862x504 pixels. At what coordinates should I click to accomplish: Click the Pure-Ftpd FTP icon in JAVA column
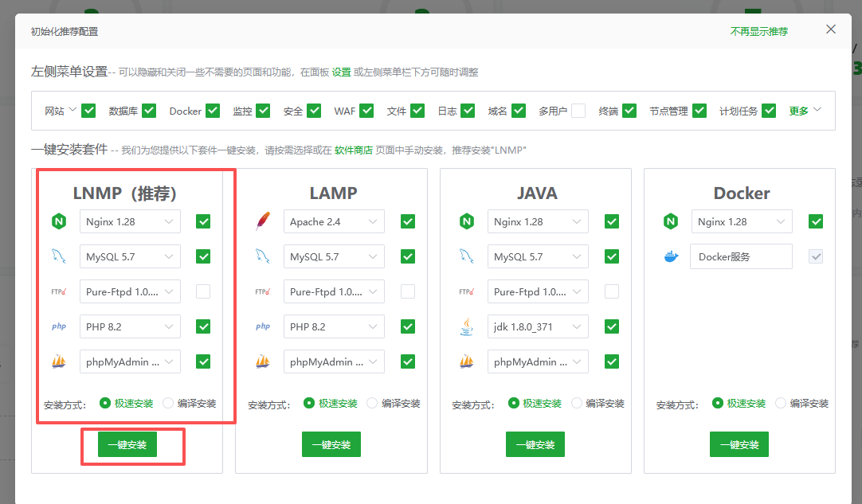pyautogui.click(x=466, y=291)
